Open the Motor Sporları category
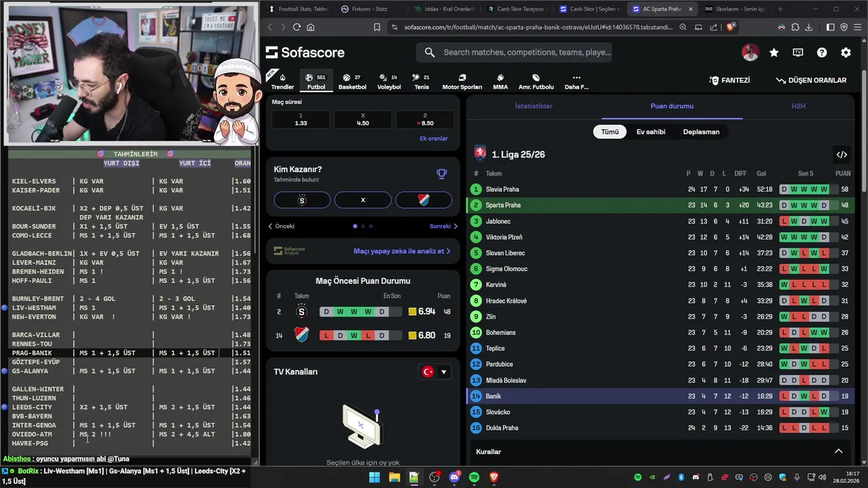Viewport: 868px width, 488px height. [x=462, y=81]
